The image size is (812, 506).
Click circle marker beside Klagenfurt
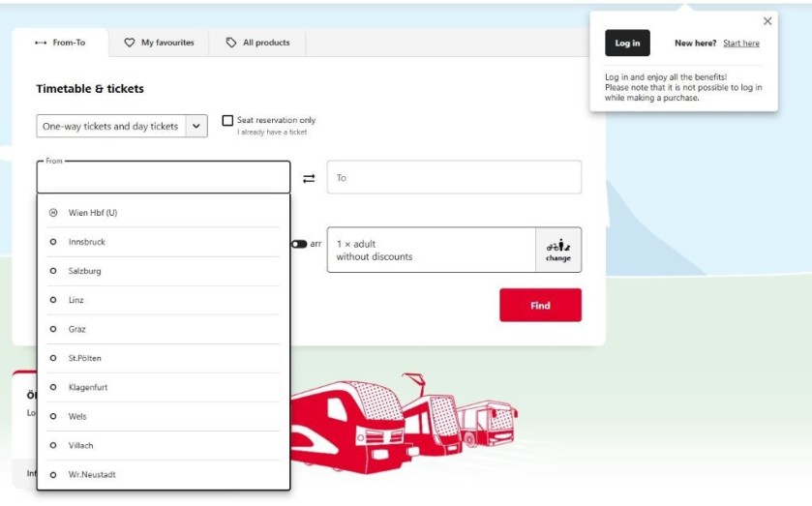click(x=53, y=387)
